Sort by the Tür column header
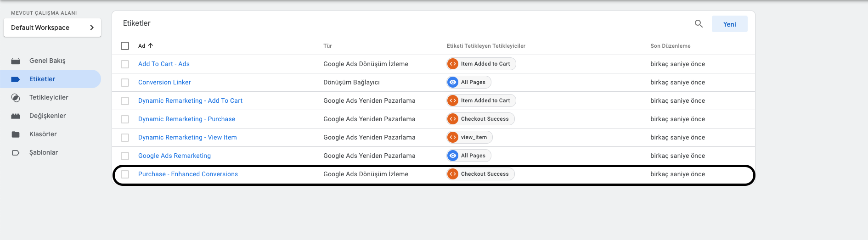Viewport: 868px width, 240px height. point(327,46)
